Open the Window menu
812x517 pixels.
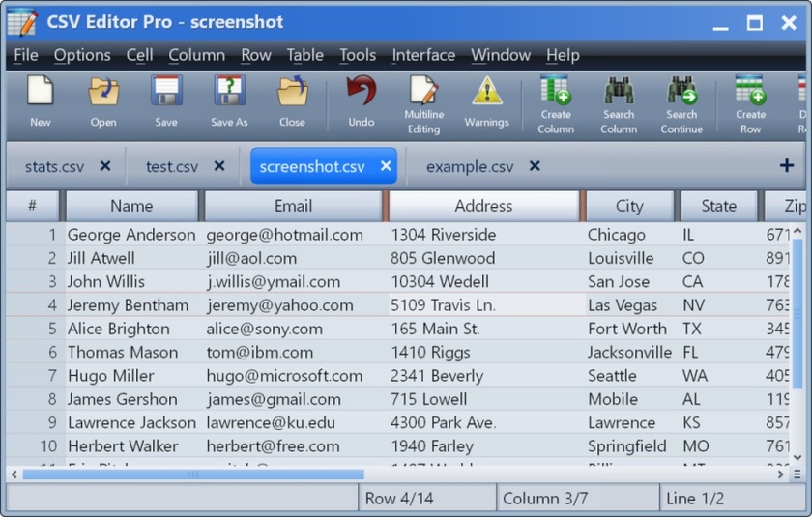(x=501, y=55)
